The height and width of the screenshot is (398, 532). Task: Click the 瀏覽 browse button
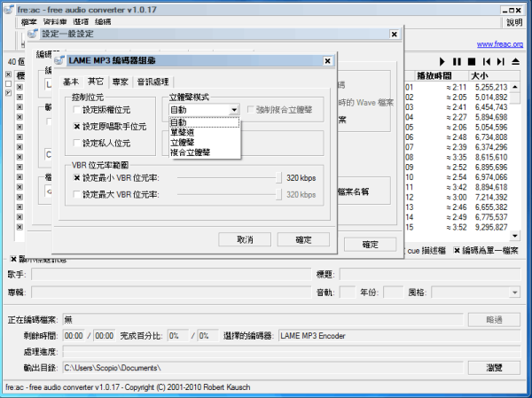point(494,368)
